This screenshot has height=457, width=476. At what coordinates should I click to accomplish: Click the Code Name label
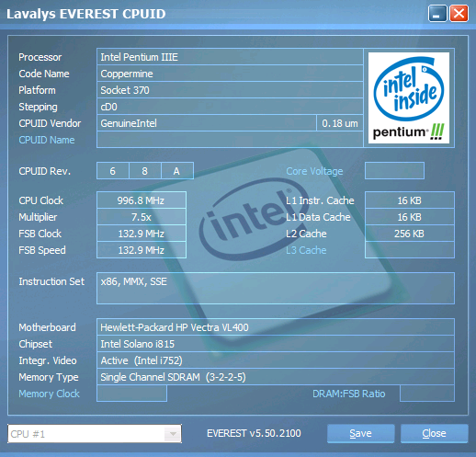[x=44, y=74]
